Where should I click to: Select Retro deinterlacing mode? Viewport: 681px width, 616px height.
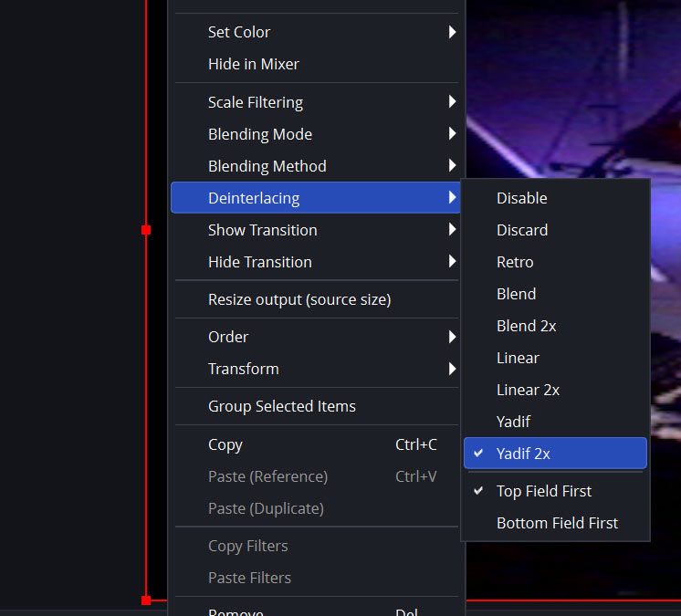coord(515,262)
